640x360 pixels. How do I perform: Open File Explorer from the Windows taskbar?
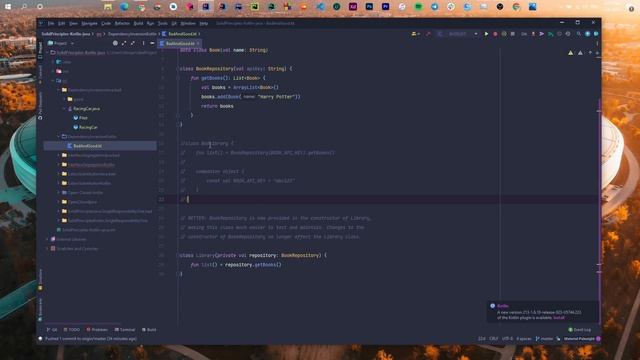[108, 7]
